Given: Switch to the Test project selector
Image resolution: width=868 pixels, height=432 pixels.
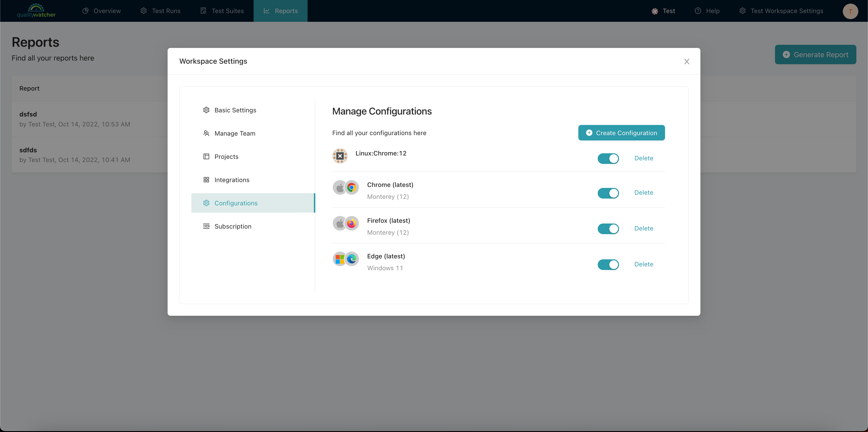Looking at the screenshot, I should [x=663, y=11].
